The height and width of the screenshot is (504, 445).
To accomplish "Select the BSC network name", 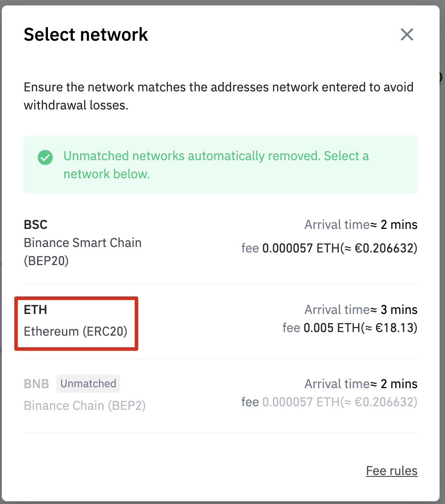I will [x=36, y=224].
